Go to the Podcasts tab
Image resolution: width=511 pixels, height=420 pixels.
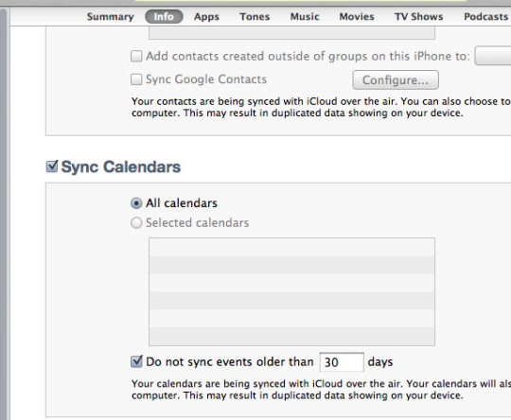tap(485, 17)
